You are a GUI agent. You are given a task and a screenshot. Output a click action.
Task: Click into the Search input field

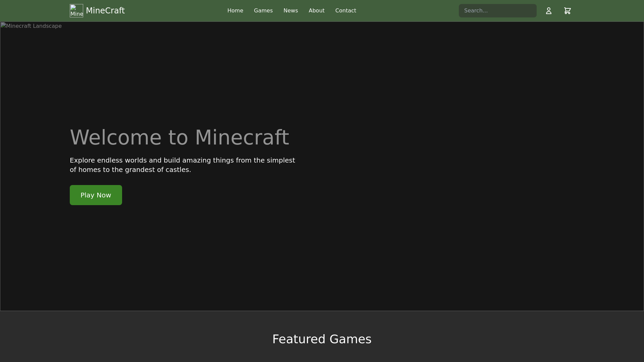[497, 10]
